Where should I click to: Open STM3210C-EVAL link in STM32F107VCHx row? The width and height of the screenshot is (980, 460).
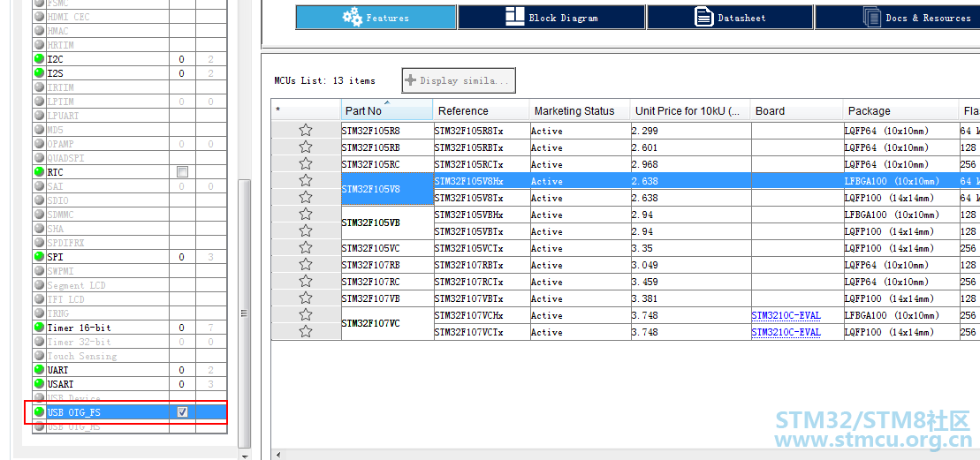tap(786, 315)
